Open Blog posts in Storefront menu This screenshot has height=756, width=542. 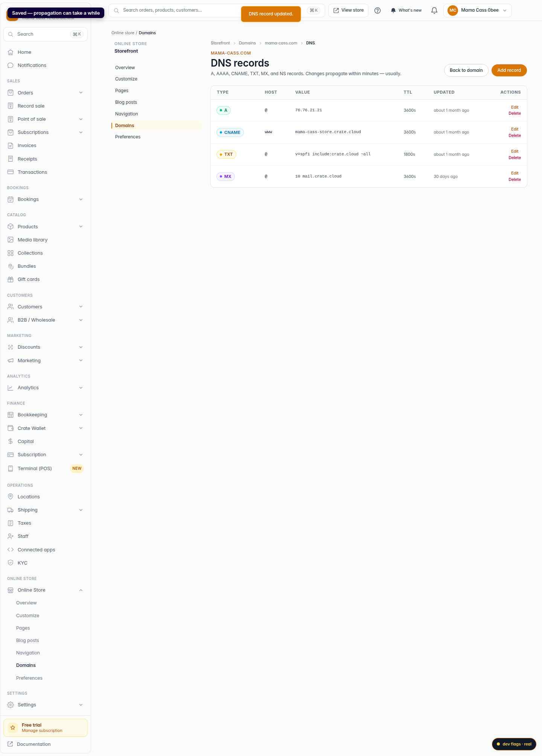tap(126, 102)
